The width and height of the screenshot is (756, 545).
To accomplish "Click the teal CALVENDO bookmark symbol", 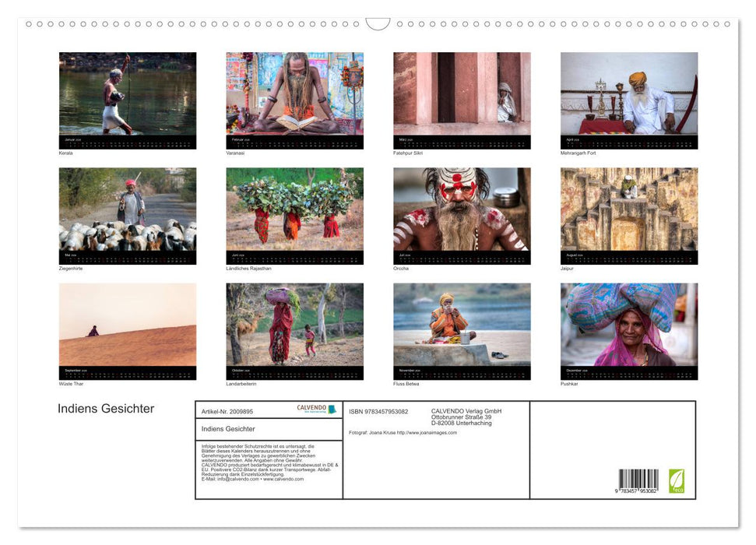I will 332,408.
